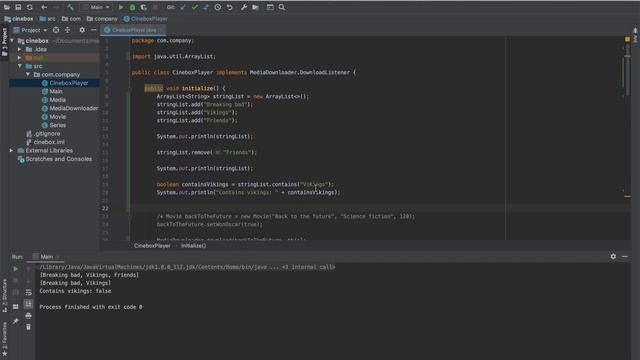
Task: Select the Main tab in Run panel
Action: point(46,257)
